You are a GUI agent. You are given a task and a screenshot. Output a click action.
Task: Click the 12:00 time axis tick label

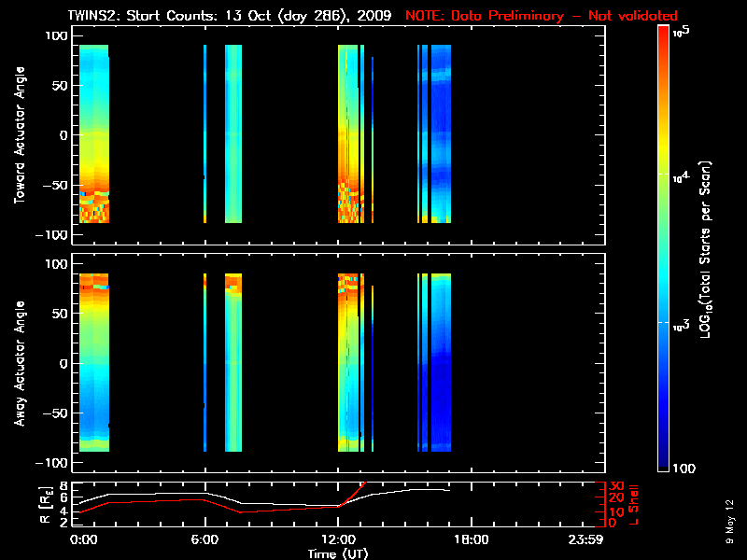pos(337,539)
